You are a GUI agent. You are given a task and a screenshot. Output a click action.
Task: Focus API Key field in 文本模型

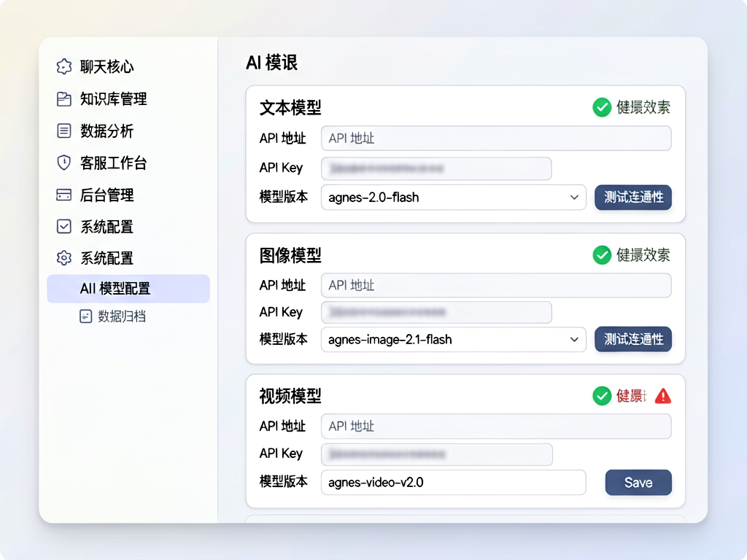[x=436, y=168]
